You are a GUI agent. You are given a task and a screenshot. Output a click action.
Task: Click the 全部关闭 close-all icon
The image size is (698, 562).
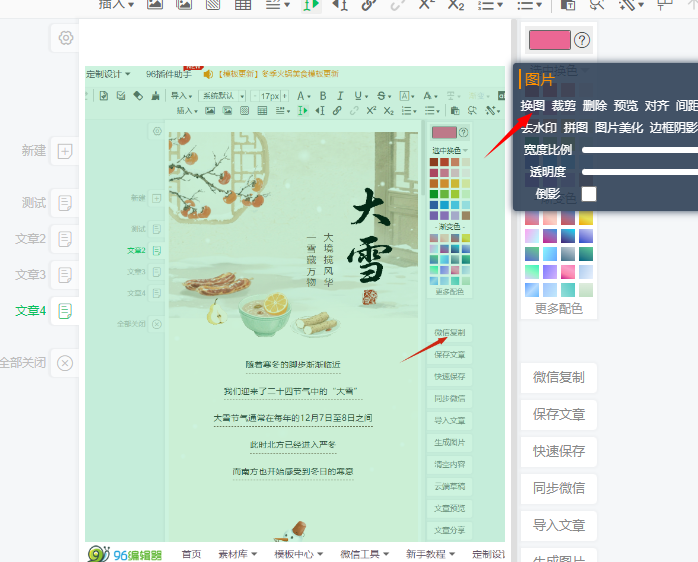pos(65,363)
